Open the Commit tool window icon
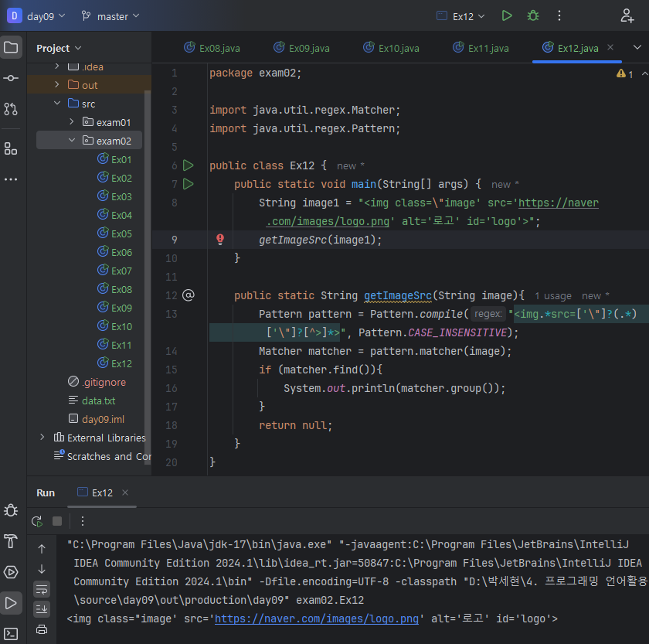The height and width of the screenshot is (644, 649). coord(11,78)
